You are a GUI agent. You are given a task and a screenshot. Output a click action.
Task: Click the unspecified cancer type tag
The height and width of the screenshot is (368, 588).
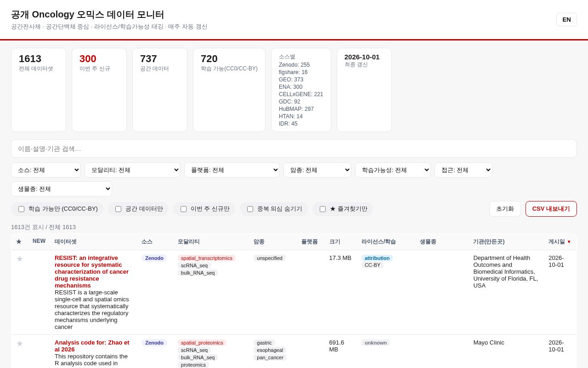pos(270,258)
